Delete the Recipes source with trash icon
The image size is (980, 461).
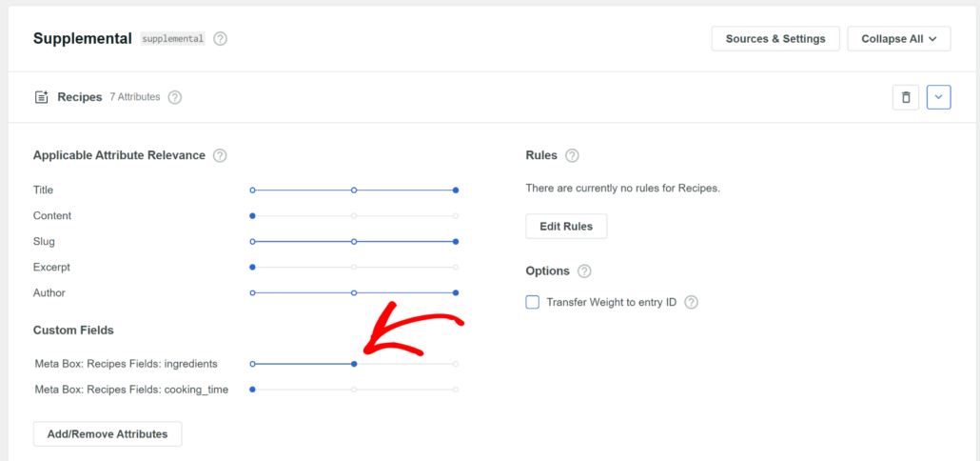pos(906,97)
